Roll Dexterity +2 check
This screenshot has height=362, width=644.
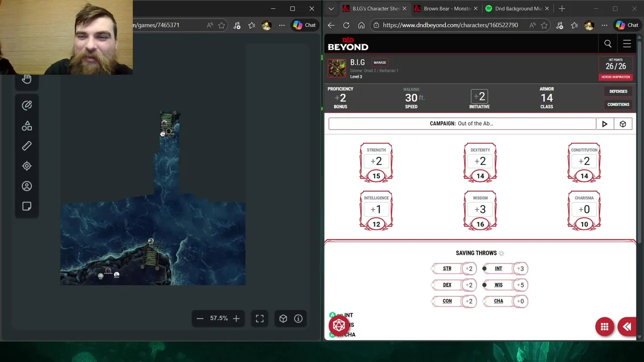point(480,161)
